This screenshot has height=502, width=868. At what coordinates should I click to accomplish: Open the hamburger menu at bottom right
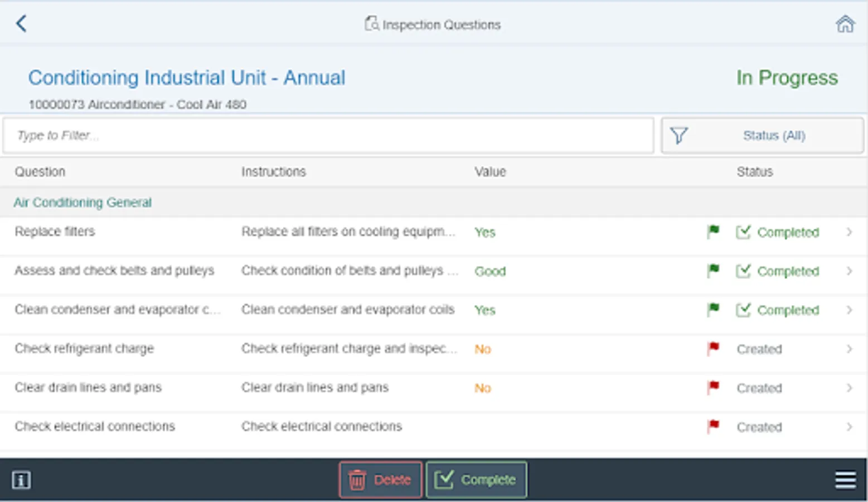coord(845,480)
